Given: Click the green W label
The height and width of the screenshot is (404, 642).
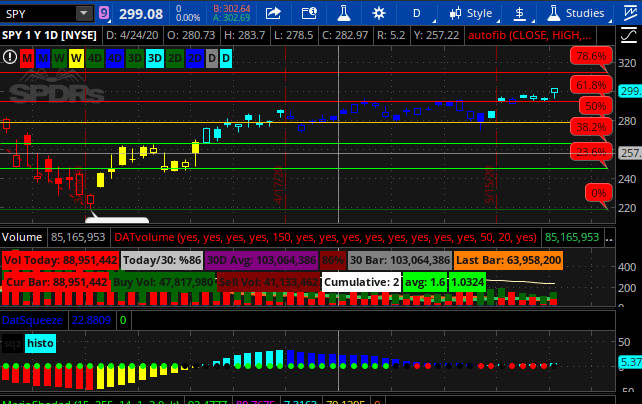Looking at the screenshot, I should [x=59, y=59].
